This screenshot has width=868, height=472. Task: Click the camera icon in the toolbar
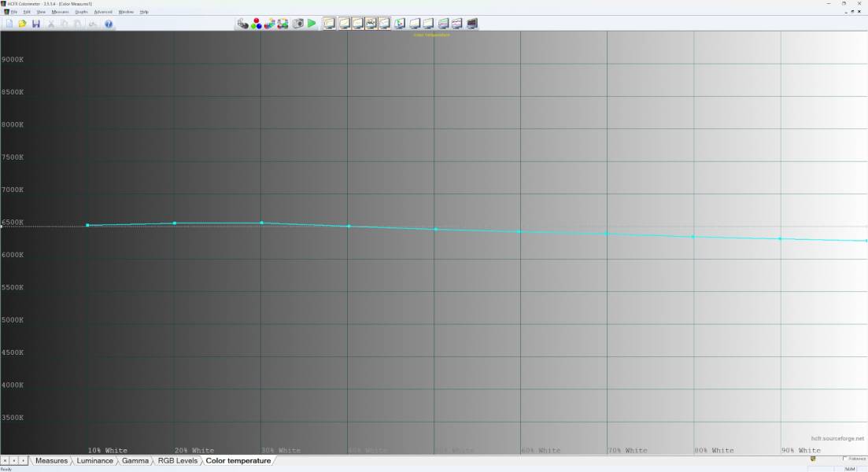click(298, 24)
